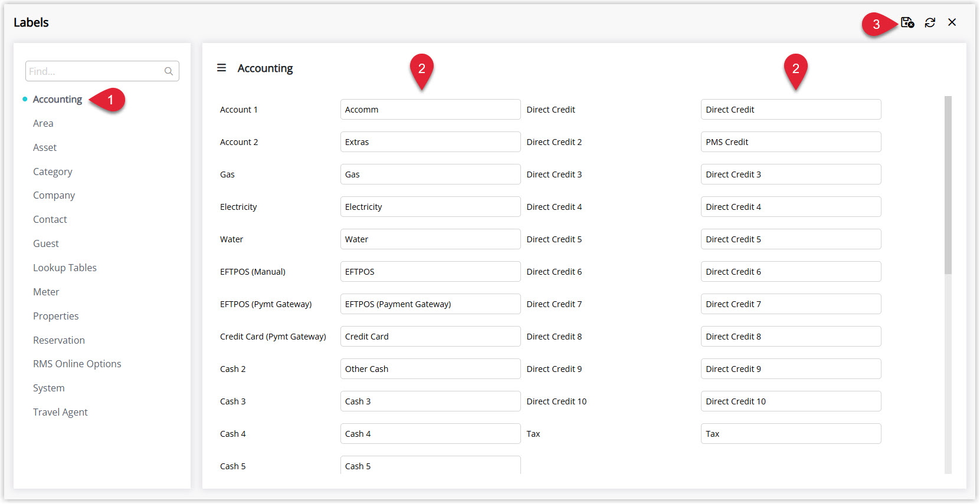Click the Direct Credit 9 input field
This screenshot has width=980, height=504.
click(x=791, y=369)
